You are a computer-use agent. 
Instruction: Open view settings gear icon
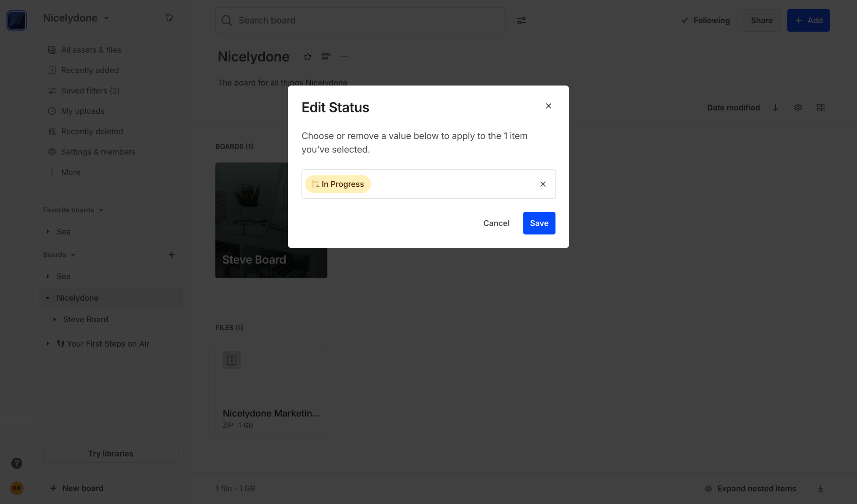tap(798, 108)
